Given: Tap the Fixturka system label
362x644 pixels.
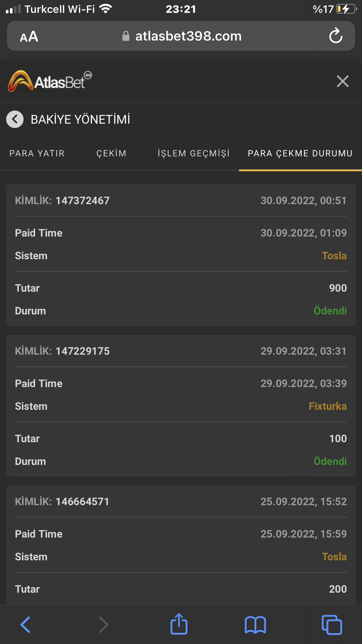Looking at the screenshot, I should [x=327, y=406].
